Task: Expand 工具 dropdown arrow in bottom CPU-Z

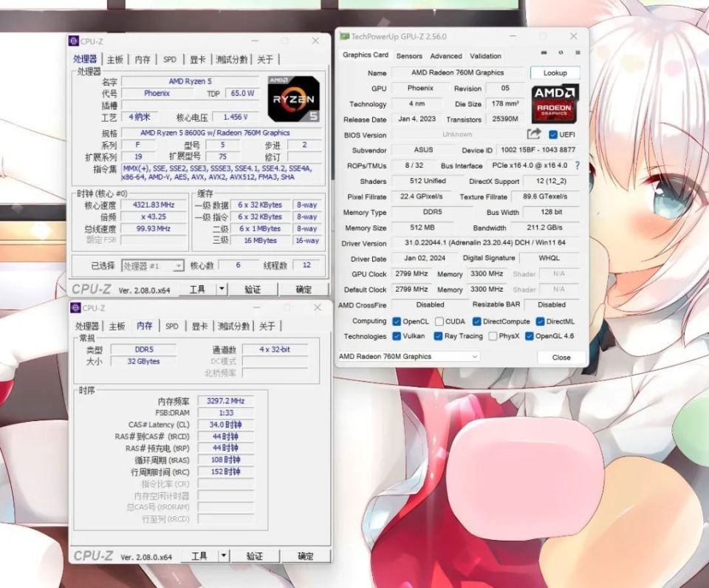Action: [223, 555]
